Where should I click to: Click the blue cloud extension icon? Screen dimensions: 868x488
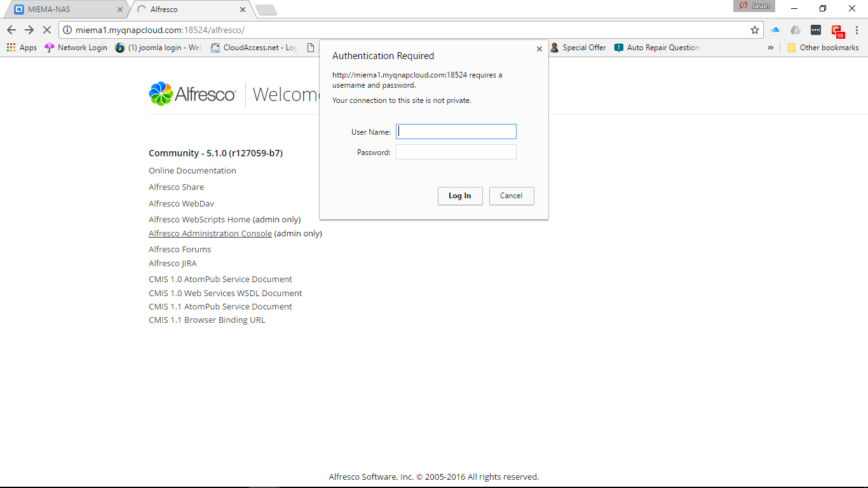coord(775,30)
